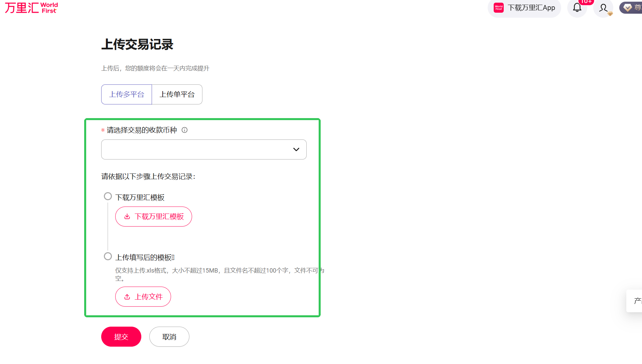Click info icon beside currency label
The width and height of the screenshot is (642, 364).
coord(184,130)
